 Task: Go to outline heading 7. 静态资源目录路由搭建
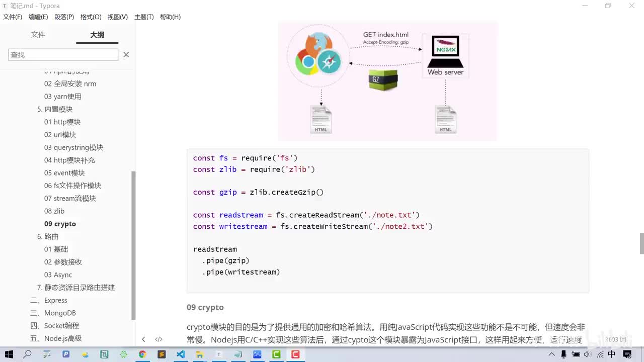click(x=76, y=288)
